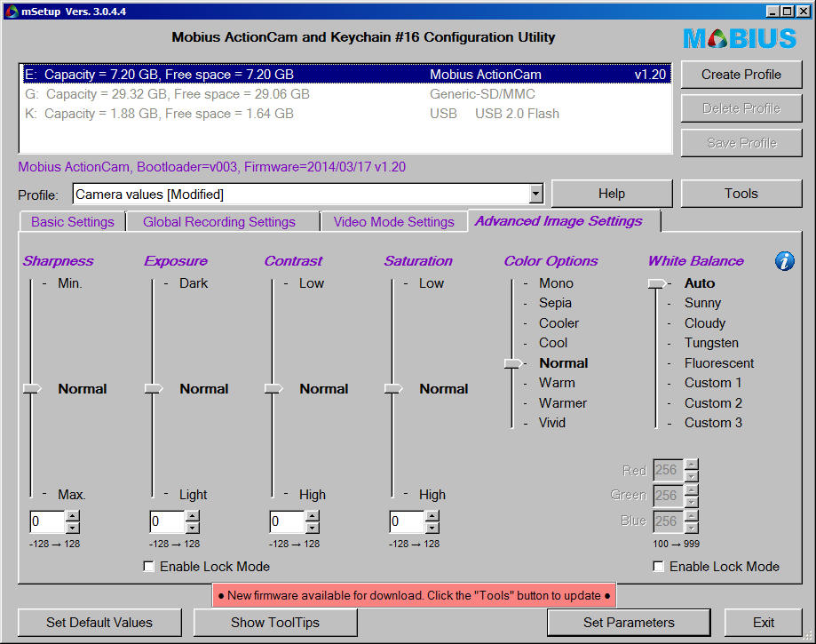Select Warm color option

(x=557, y=383)
